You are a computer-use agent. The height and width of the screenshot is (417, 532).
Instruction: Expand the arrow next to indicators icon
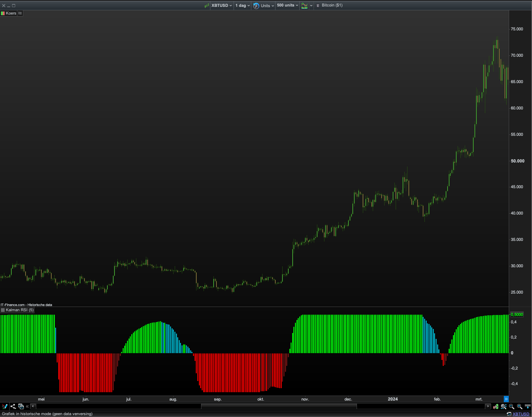[x=311, y=6]
